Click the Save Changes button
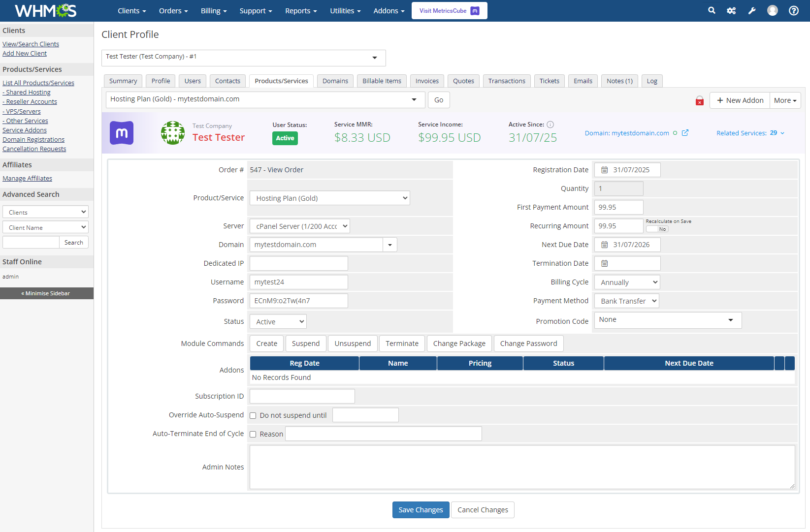Image resolution: width=810 pixels, height=532 pixels. [421, 509]
